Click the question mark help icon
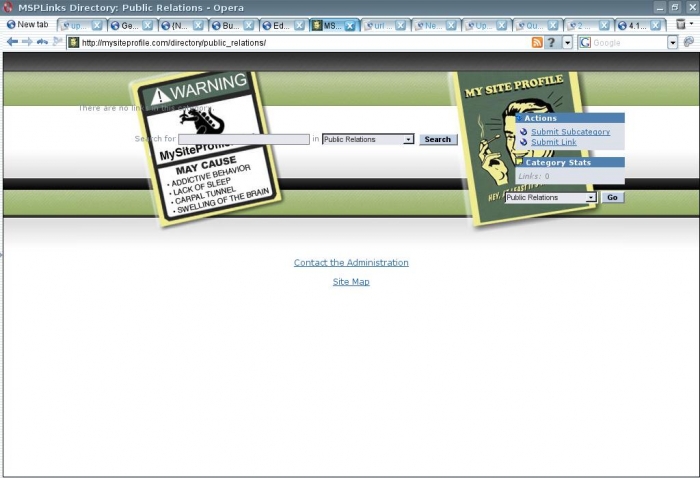Screen dimensions: 700x478 coord(552,42)
